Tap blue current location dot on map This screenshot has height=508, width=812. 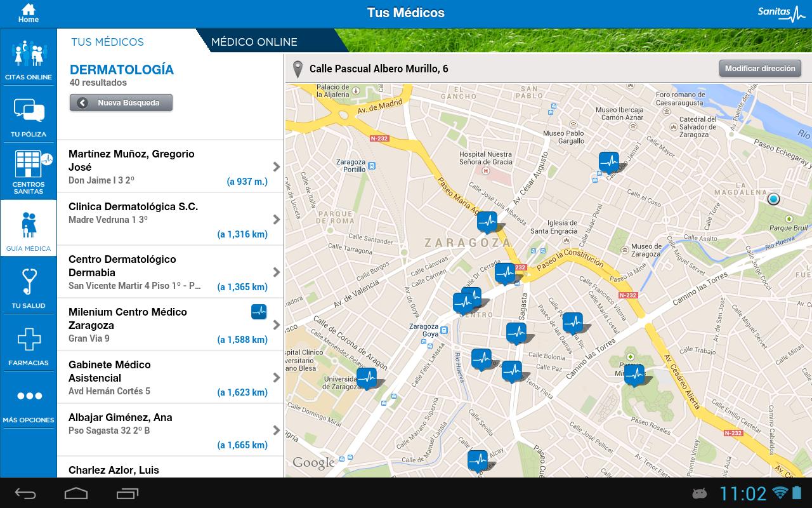pos(773,199)
